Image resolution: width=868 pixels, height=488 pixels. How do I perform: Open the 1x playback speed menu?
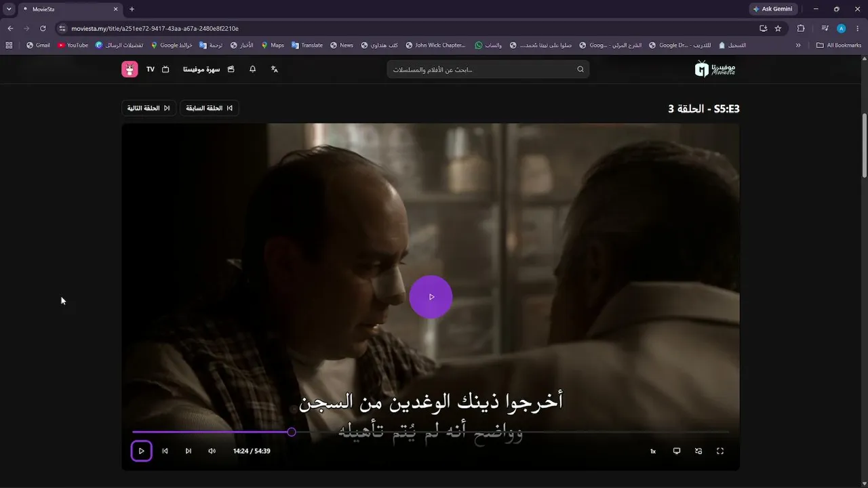click(x=653, y=451)
